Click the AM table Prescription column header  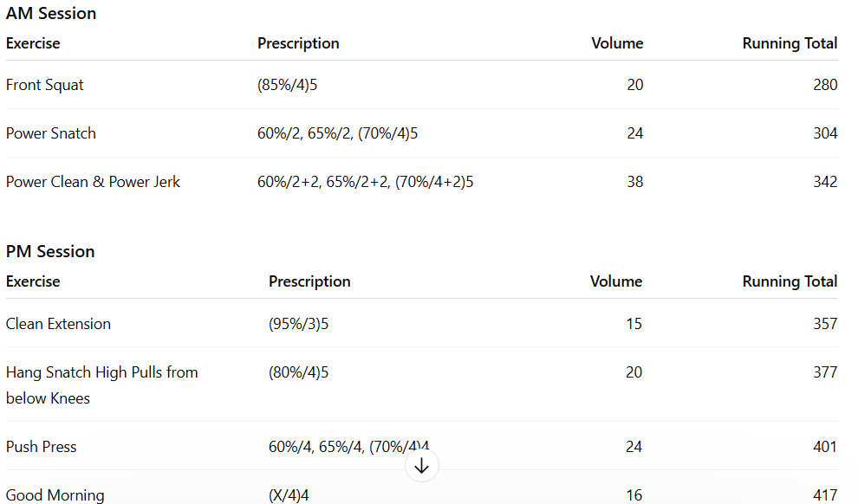coord(298,43)
